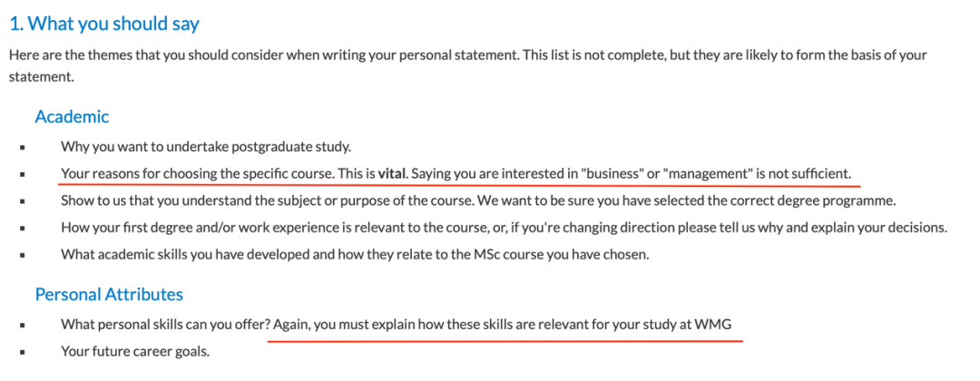Click the text 'Your future career goals.'
The width and height of the screenshot is (980, 381).
[x=135, y=351]
